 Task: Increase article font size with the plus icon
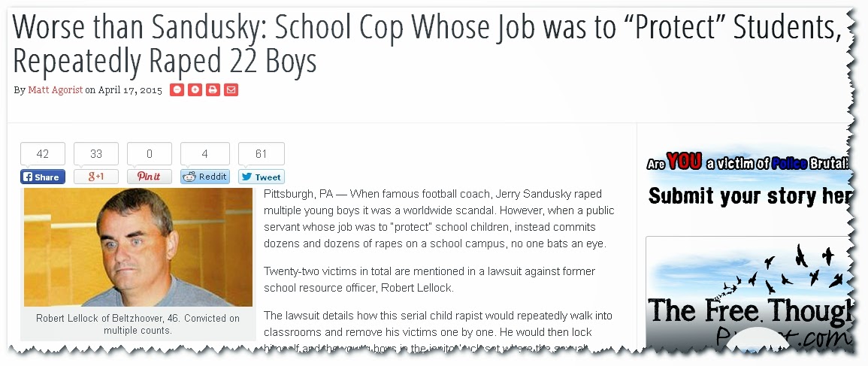point(195,89)
